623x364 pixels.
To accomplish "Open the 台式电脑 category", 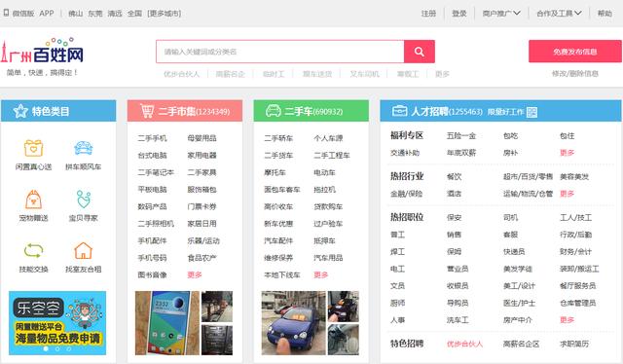I will (x=152, y=156).
